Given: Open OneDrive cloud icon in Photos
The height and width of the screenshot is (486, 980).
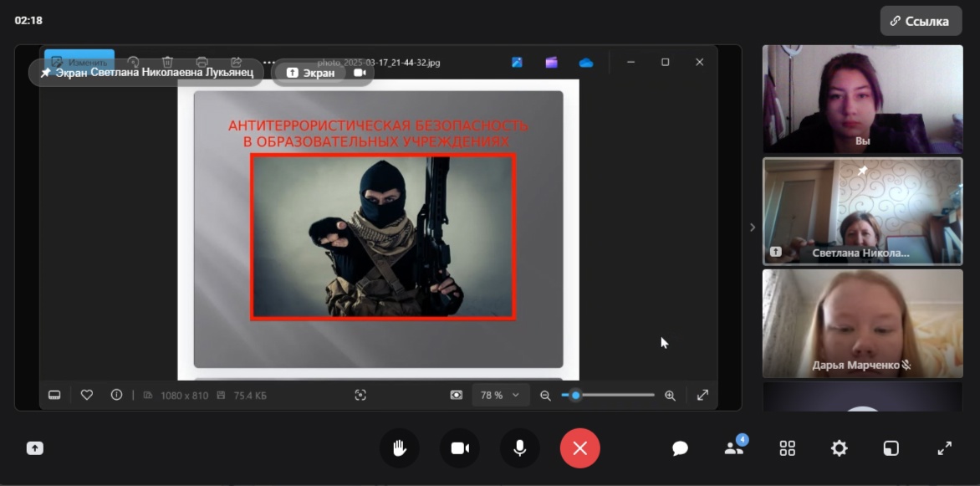Looking at the screenshot, I should coord(585,62).
